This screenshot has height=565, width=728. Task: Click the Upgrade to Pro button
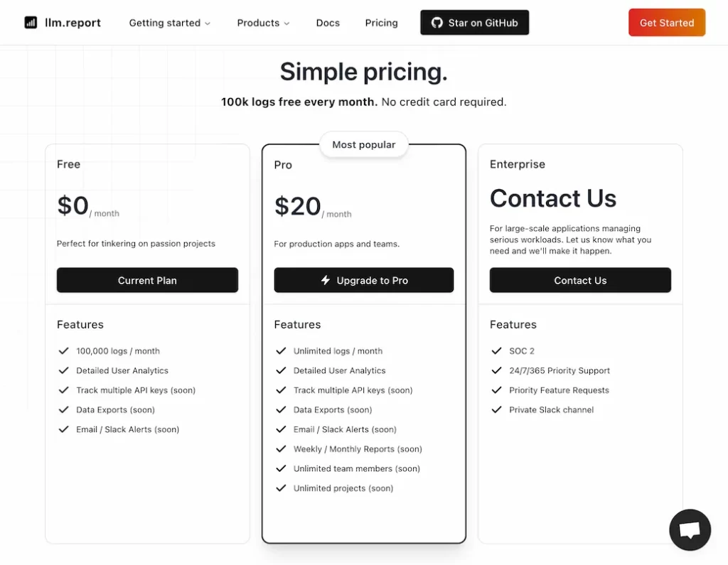(x=364, y=280)
